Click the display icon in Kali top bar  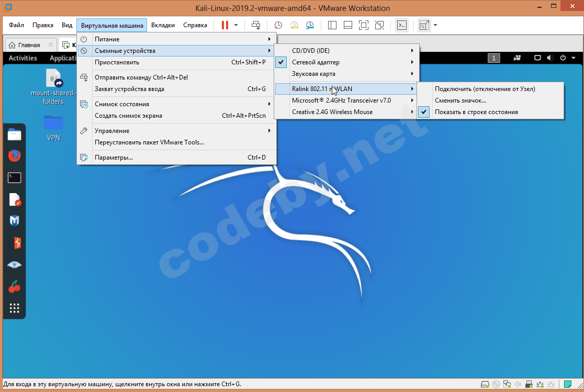tap(537, 58)
